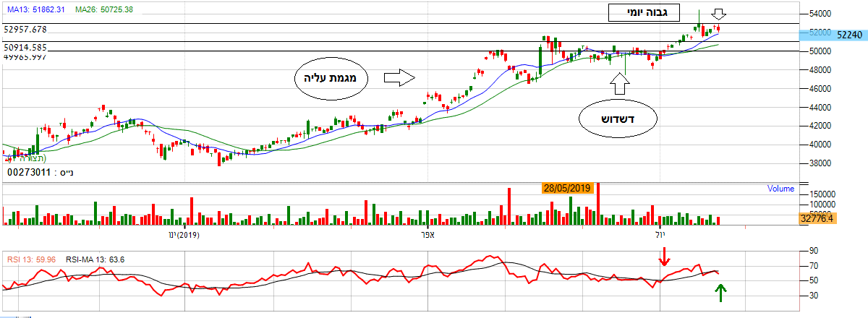The width and height of the screenshot is (868, 318).
Task: Select the 28/05/2019 date marker
Action: pos(568,188)
